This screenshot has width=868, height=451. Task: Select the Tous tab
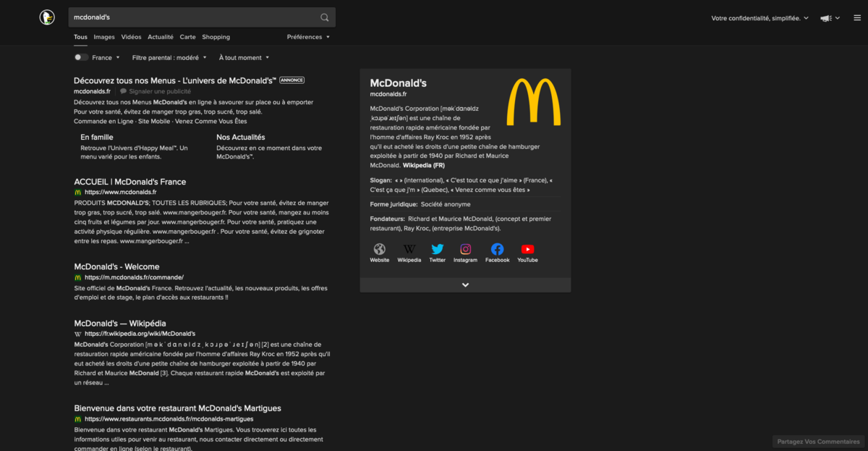(x=80, y=37)
